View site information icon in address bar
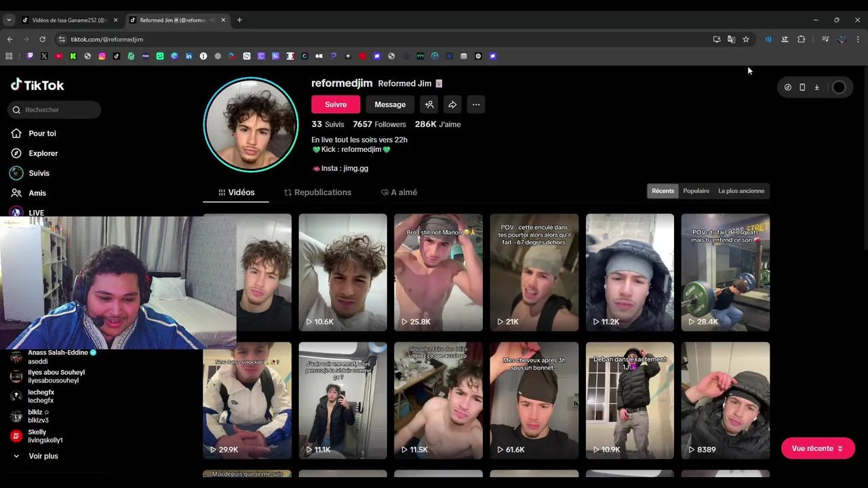This screenshot has height=488, width=868. tap(62, 39)
